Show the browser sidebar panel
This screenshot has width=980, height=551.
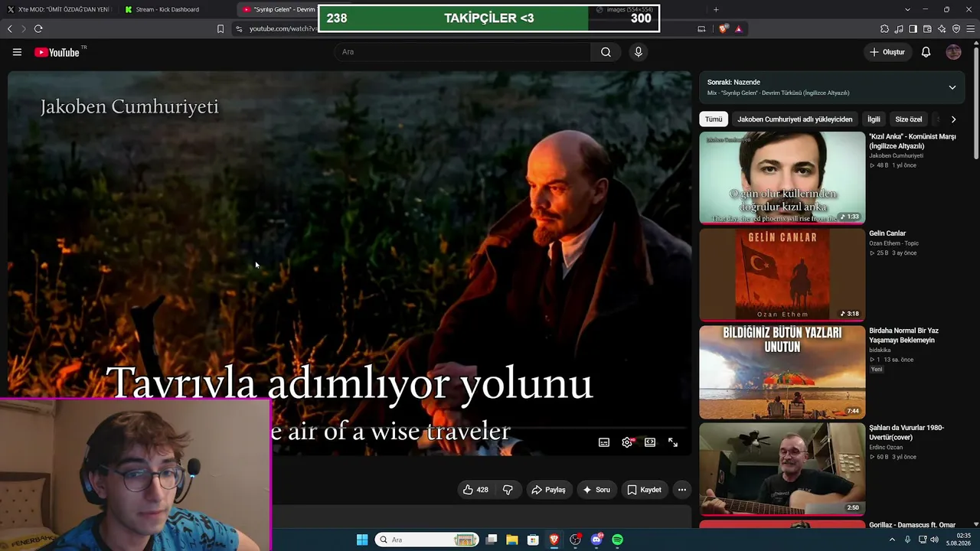point(913,29)
